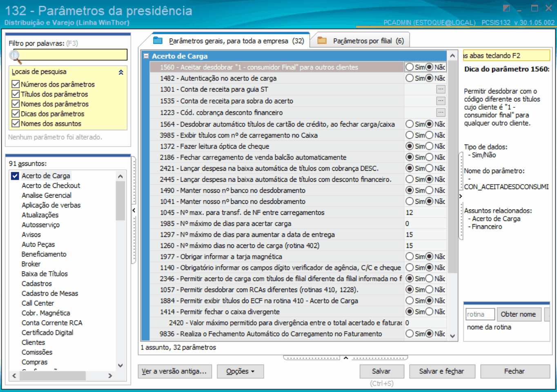Open ellipsis button for parameter 1223

click(441, 112)
